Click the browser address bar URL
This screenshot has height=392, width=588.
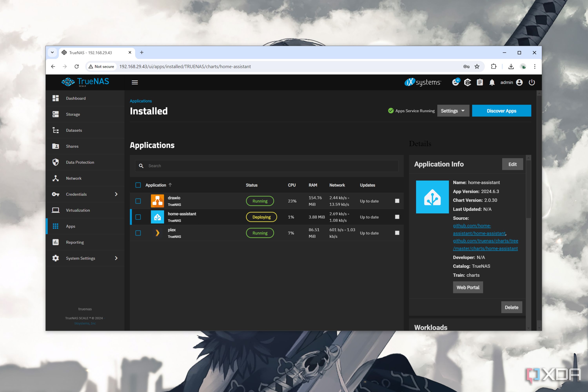point(185,66)
